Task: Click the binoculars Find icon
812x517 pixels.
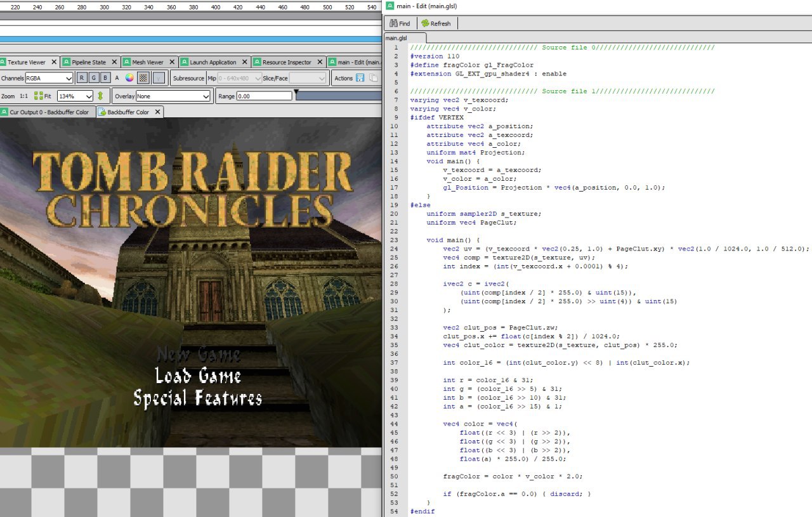Action: pyautogui.click(x=392, y=23)
